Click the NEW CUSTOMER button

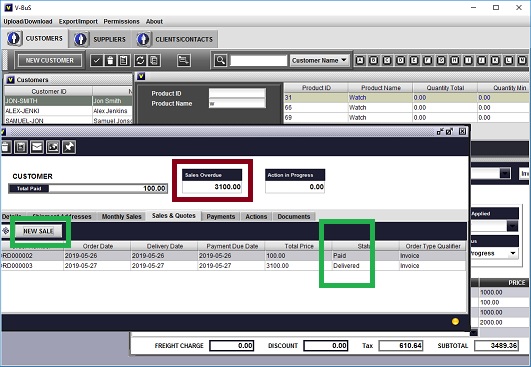[50, 61]
